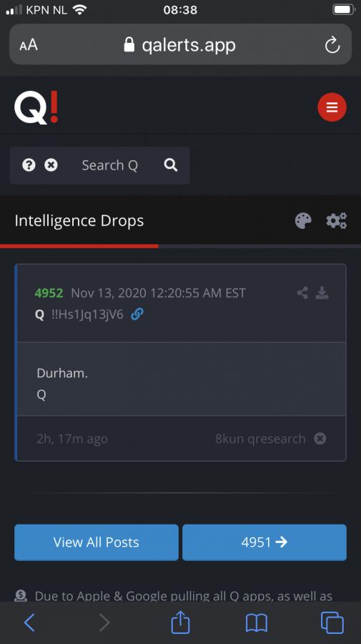361x644 pixels.
Task: Tap the magnifying glass search icon
Action: point(171,165)
